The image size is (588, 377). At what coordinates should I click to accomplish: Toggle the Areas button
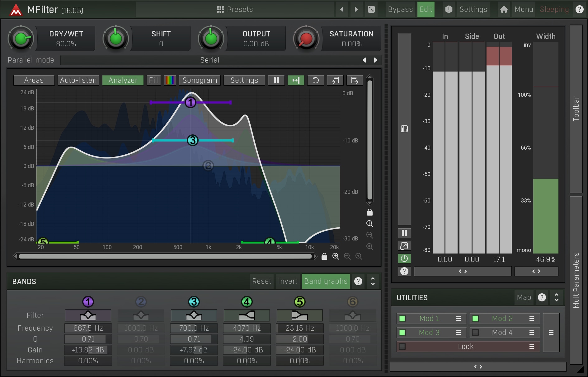pyautogui.click(x=34, y=80)
